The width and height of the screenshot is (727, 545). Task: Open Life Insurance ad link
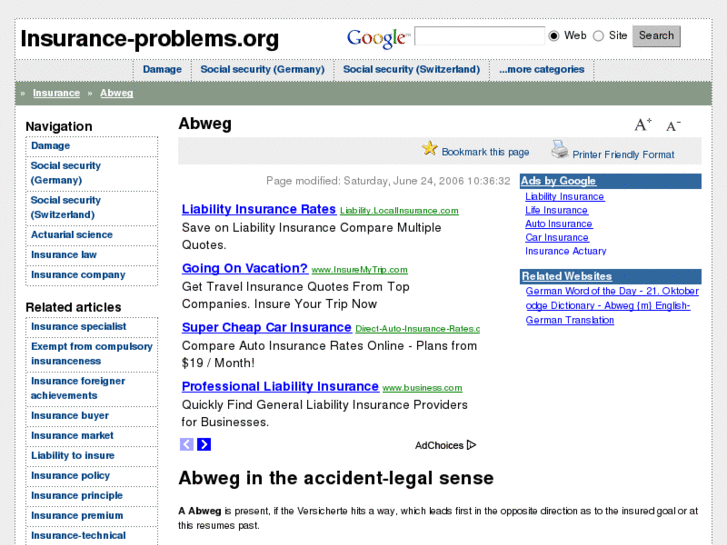556,210
